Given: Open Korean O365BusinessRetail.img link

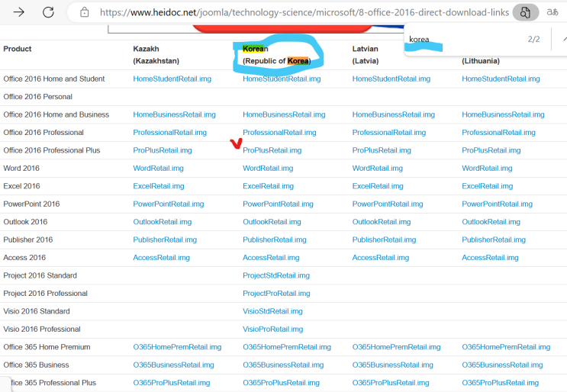Looking at the screenshot, I should coord(283,365).
